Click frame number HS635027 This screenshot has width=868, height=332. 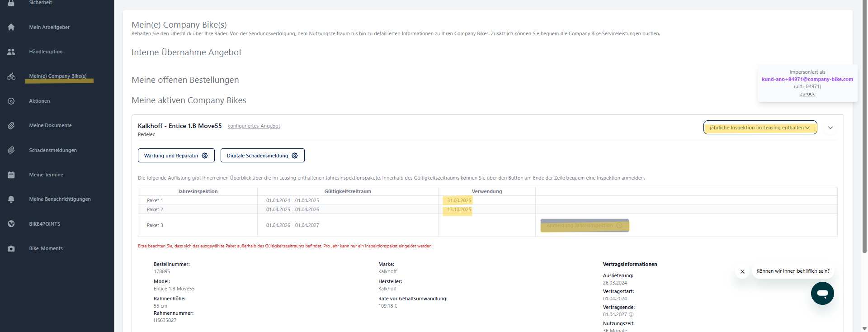[165, 320]
